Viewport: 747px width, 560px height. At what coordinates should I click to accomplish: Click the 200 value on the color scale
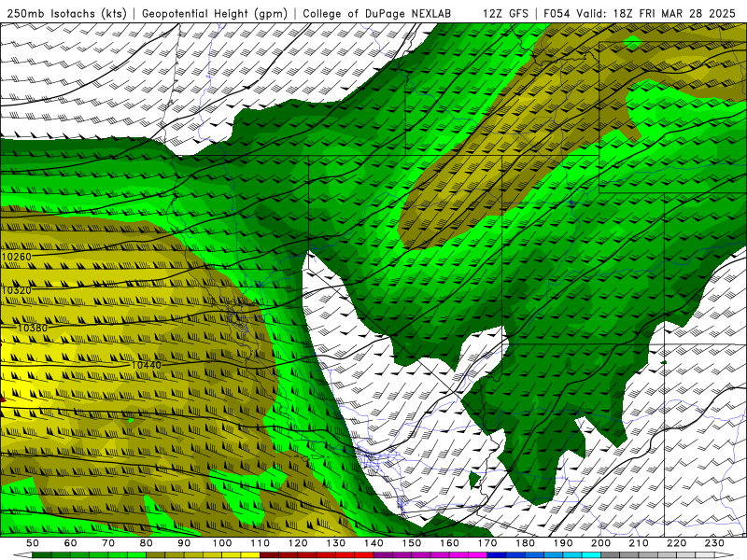(x=601, y=543)
